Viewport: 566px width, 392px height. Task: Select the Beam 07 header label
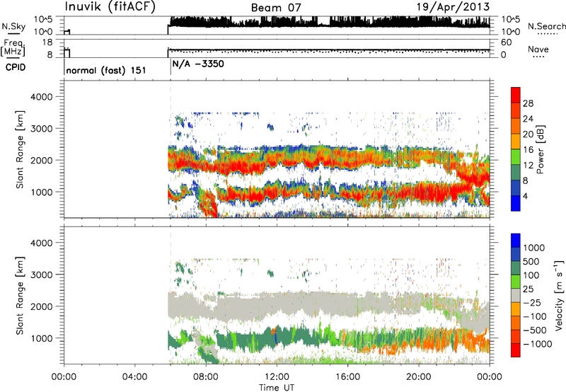point(276,8)
